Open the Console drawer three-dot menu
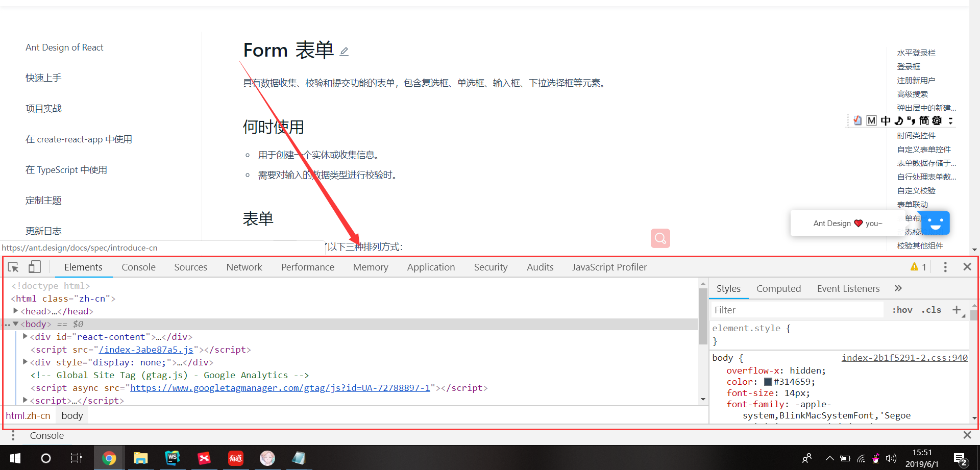Viewport: 980px width, 470px height. click(x=13, y=435)
